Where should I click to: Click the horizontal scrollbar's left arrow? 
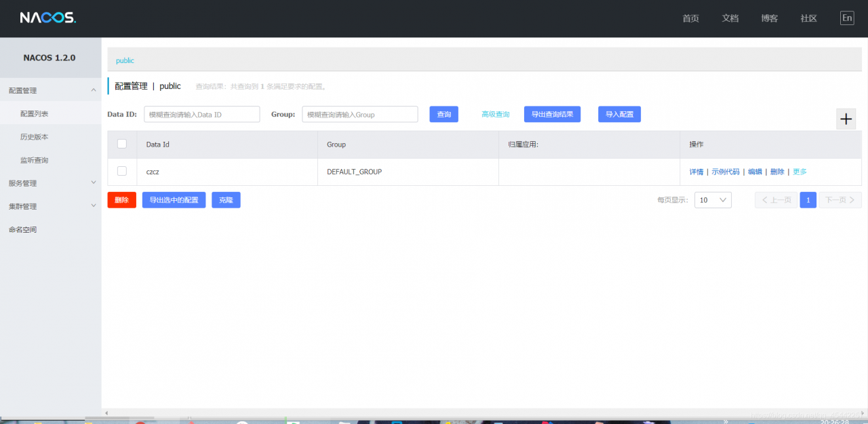(x=106, y=412)
